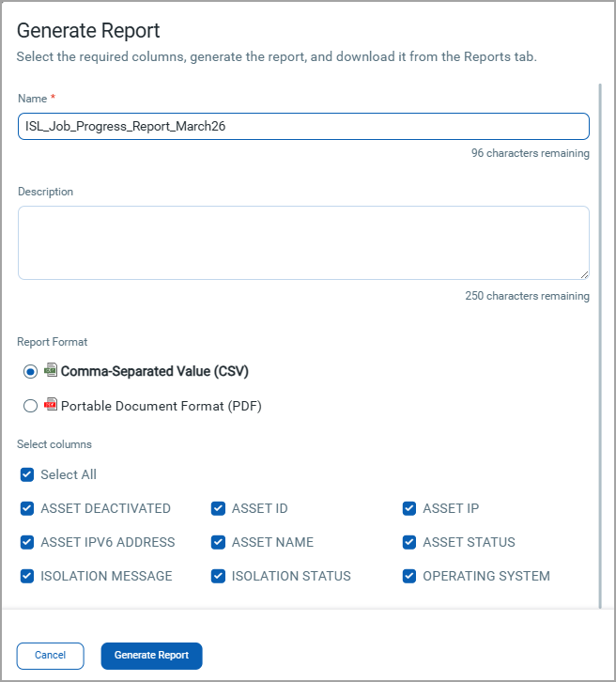Toggle the ASSET DEACTIVATED checkbox
The image size is (616, 682).
(x=27, y=508)
